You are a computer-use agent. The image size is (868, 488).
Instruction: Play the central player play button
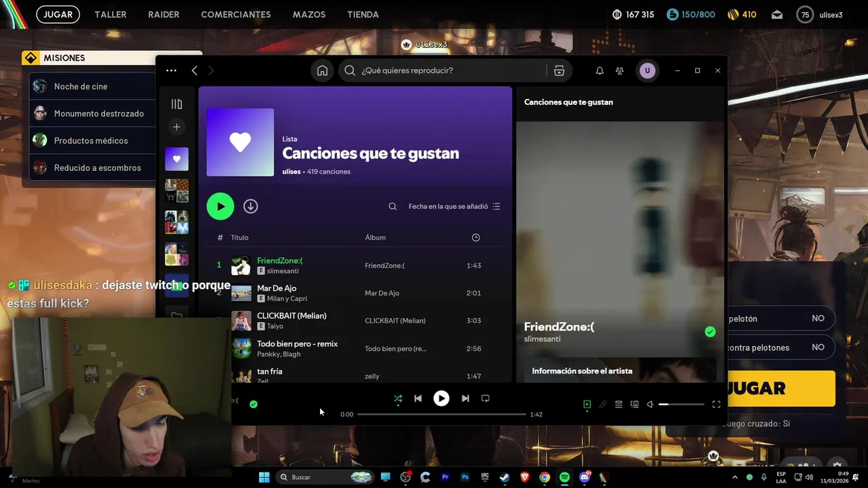coord(441,399)
